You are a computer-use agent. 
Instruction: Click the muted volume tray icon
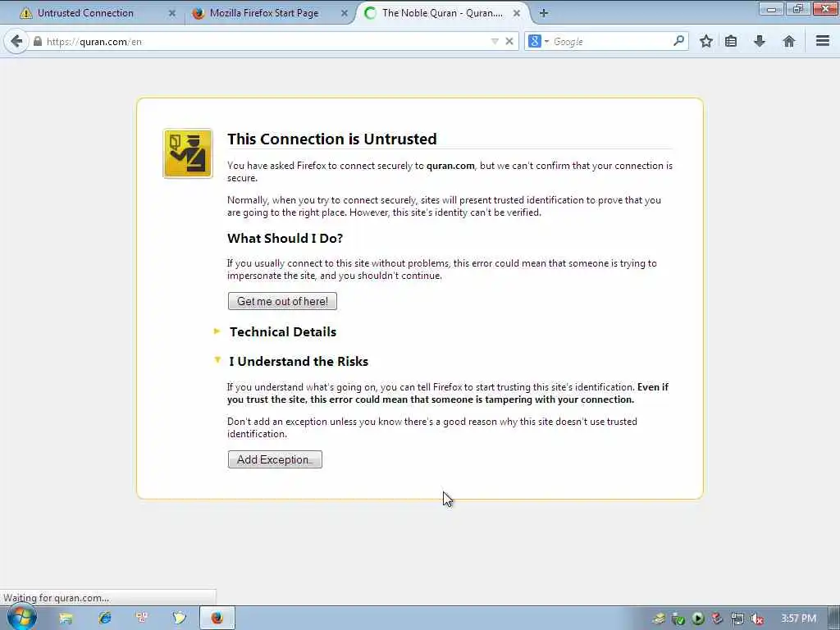(757, 619)
